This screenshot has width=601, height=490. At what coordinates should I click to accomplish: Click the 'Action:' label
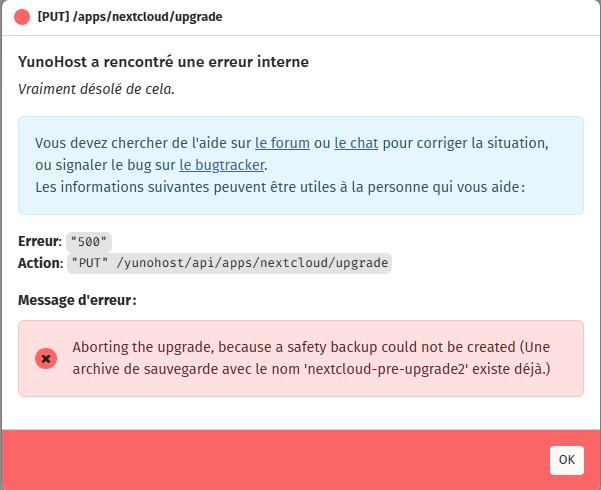click(40, 263)
